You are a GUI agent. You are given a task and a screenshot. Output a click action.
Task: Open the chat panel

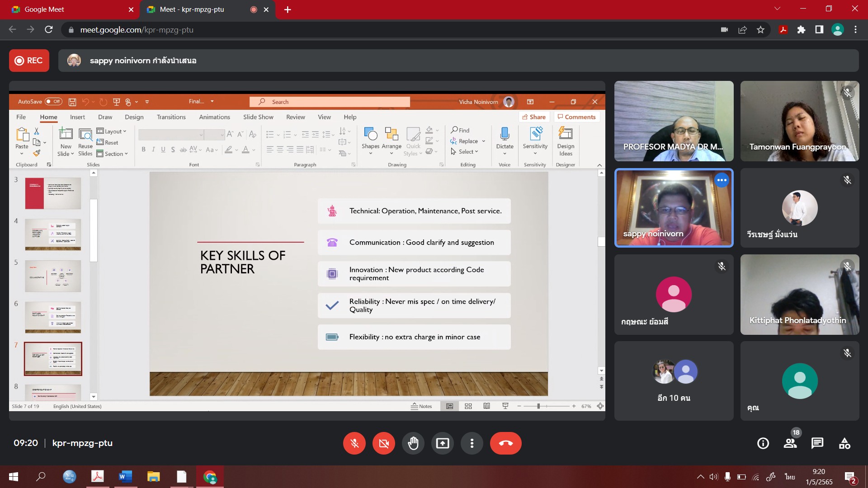coord(817,443)
